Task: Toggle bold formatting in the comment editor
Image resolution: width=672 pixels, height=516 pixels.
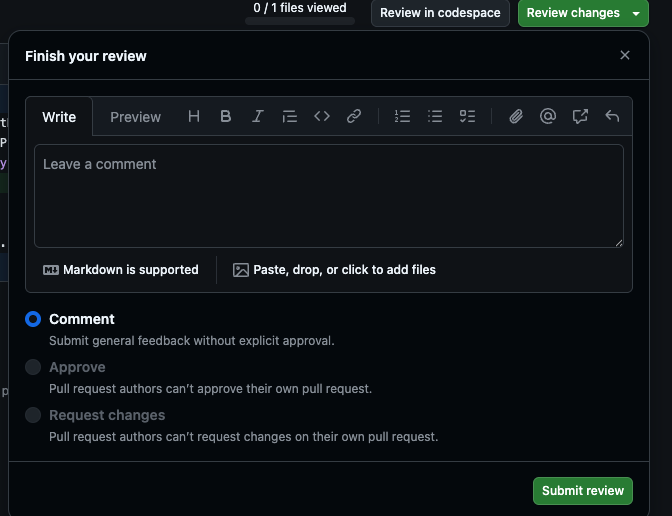Action: tap(225, 116)
